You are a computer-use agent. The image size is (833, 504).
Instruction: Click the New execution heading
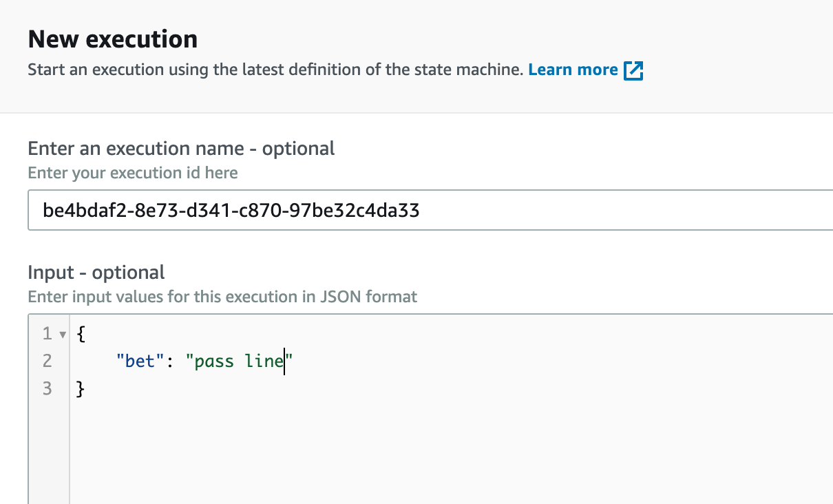pyautogui.click(x=113, y=39)
